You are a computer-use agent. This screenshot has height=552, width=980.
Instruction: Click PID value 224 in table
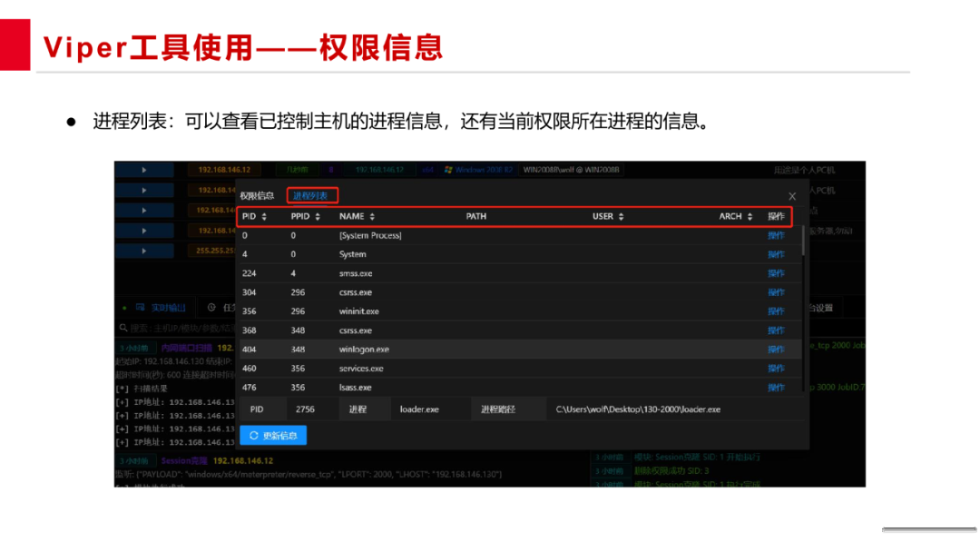tap(250, 273)
